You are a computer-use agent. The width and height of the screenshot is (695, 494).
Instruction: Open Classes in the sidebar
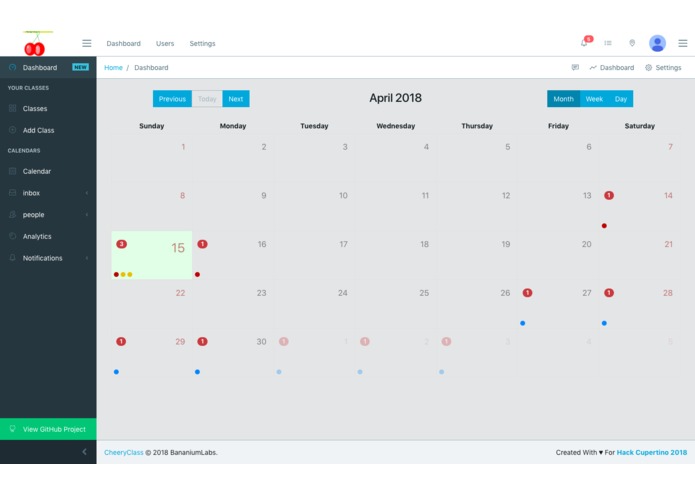tap(48, 109)
